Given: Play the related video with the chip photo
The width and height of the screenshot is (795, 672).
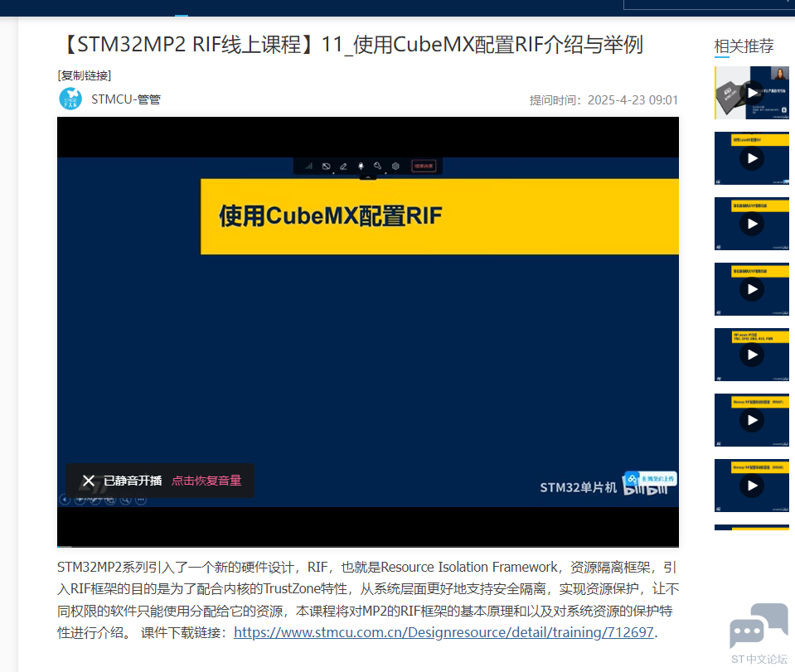Looking at the screenshot, I should tap(751, 93).
